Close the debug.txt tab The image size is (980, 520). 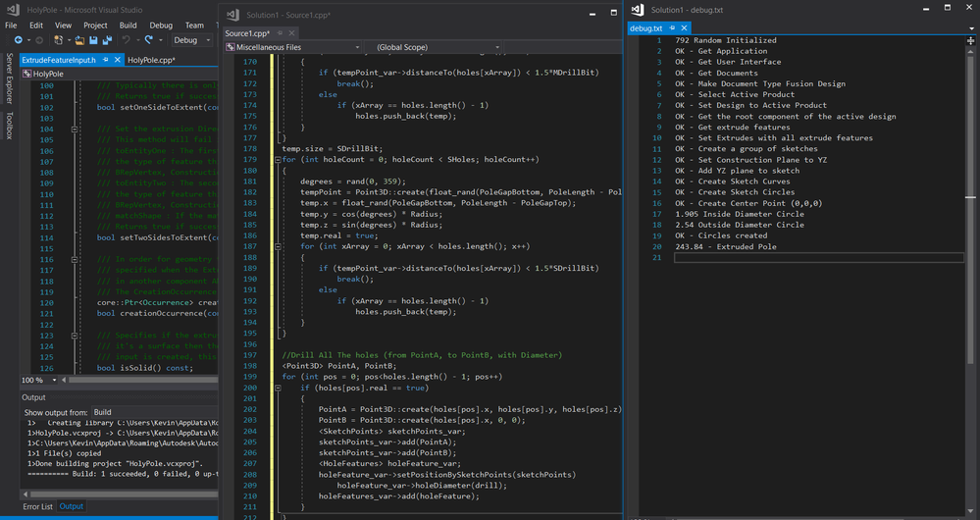point(684,28)
